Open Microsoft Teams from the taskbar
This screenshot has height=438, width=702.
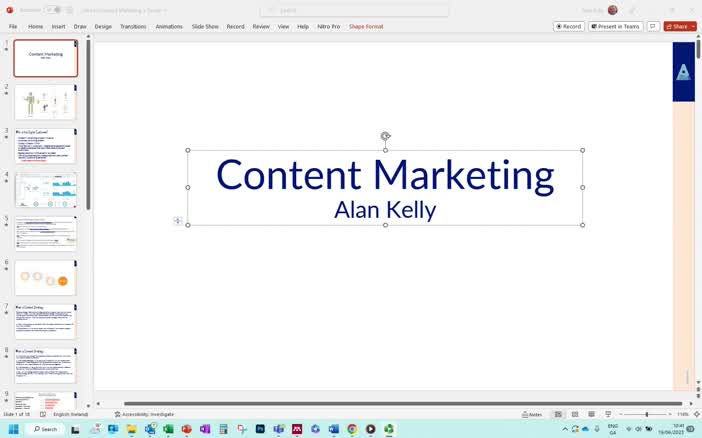[278, 429]
